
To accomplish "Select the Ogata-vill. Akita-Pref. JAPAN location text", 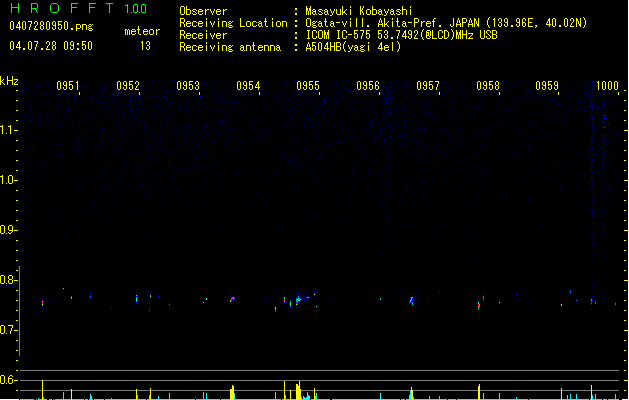I will click(446, 23).
